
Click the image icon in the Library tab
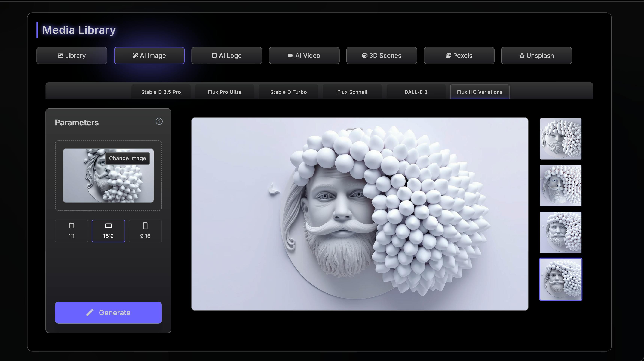pos(60,56)
